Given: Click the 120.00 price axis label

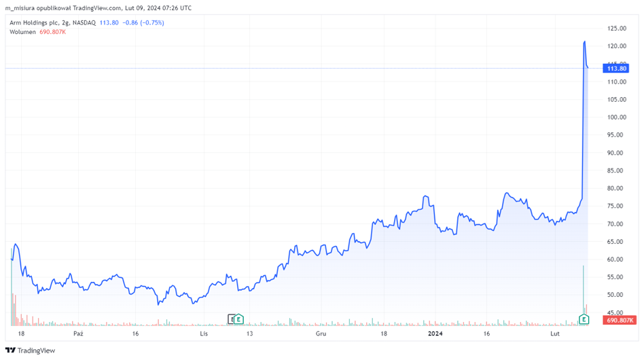Looking at the screenshot, I should click(616, 46).
